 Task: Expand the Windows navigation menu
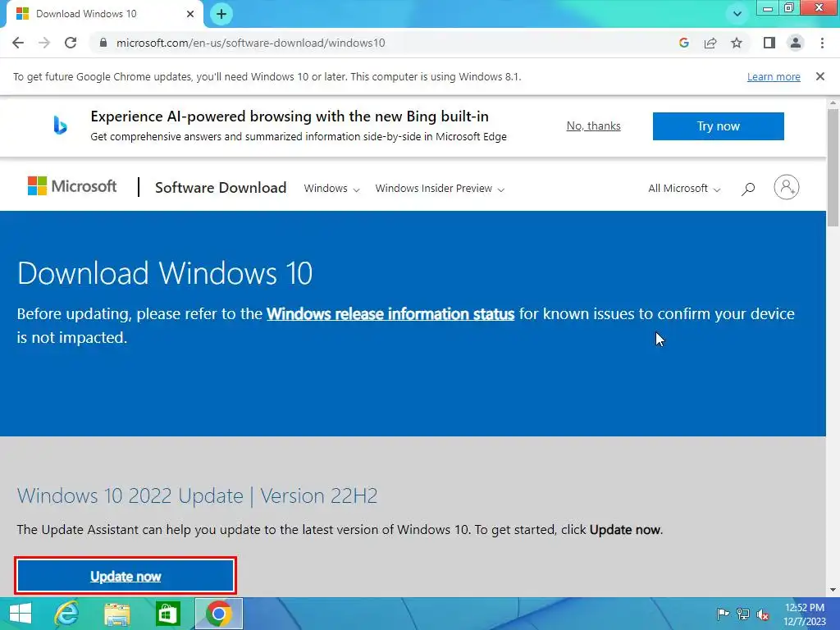coord(331,189)
